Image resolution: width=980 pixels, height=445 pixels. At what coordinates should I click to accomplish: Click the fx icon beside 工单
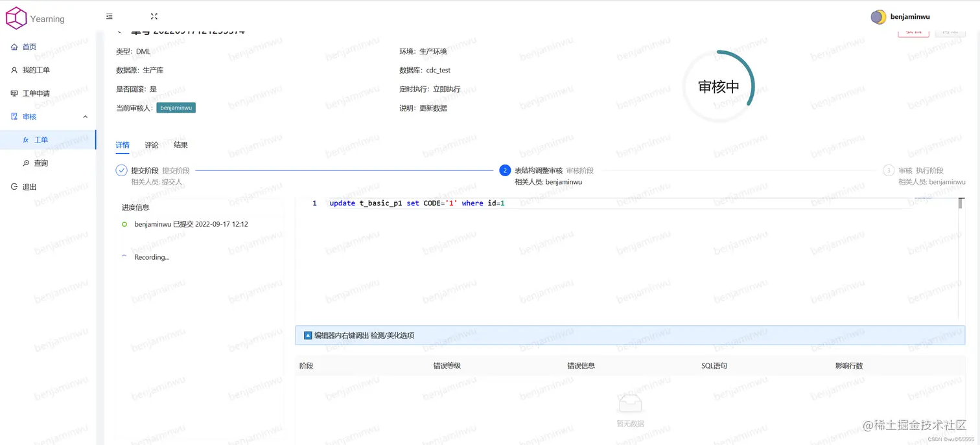pyautogui.click(x=26, y=140)
